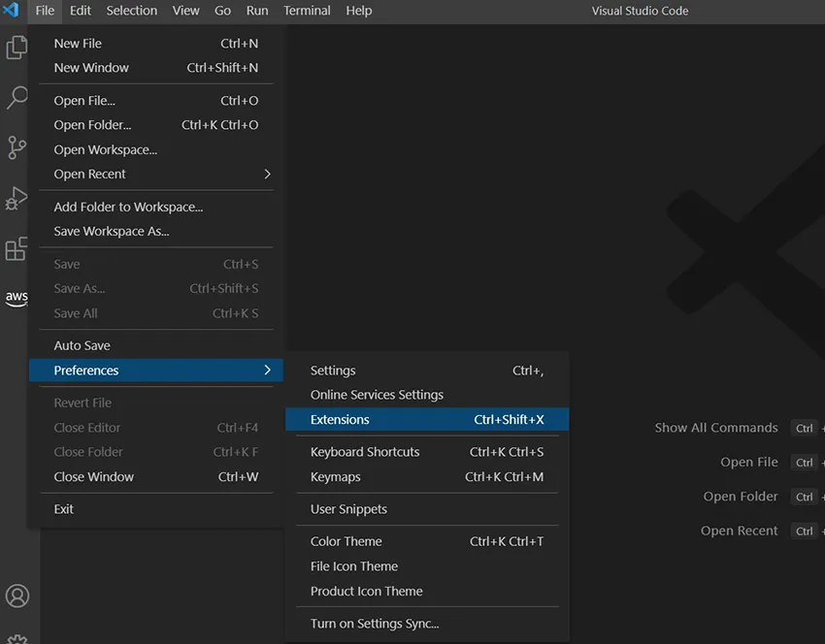Image resolution: width=825 pixels, height=644 pixels.
Task: Choose Save Workspace As...
Action: point(156,231)
